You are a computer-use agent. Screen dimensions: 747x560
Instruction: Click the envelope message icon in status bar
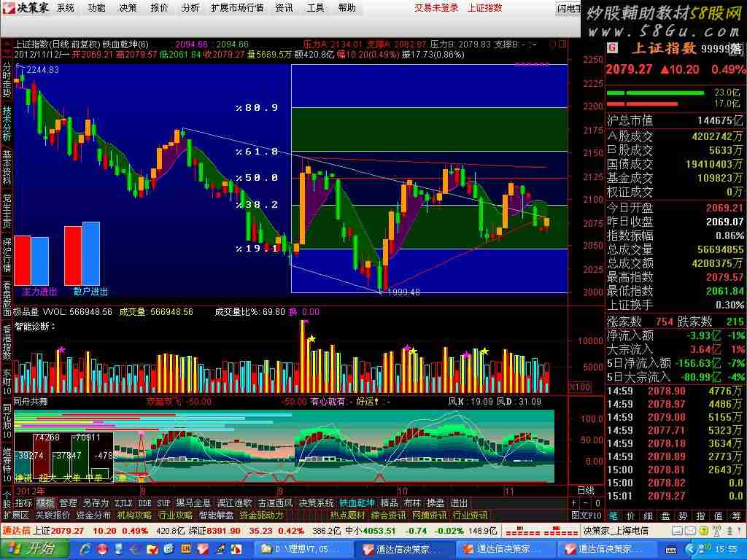click(x=689, y=531)
